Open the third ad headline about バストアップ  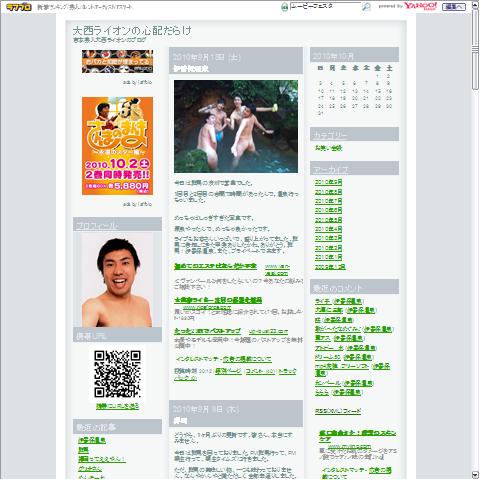pos(207,331)
